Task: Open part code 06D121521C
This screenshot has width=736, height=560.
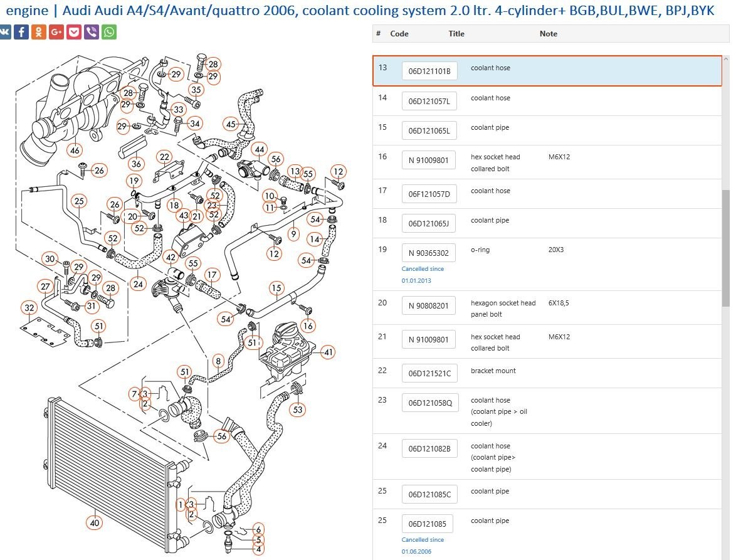Action: pyautogui.click(x=429, y=373)
